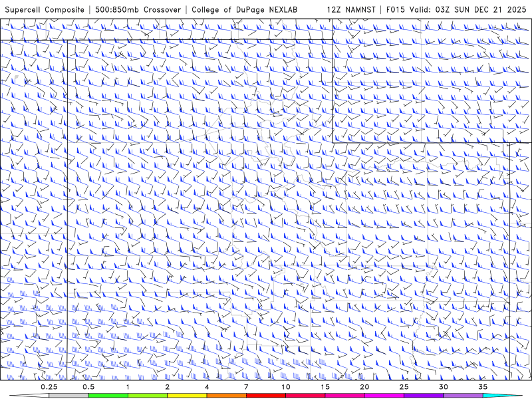Click the '25' legend value
The width and height of the screenshot is (532, 399).
(404, 387)
